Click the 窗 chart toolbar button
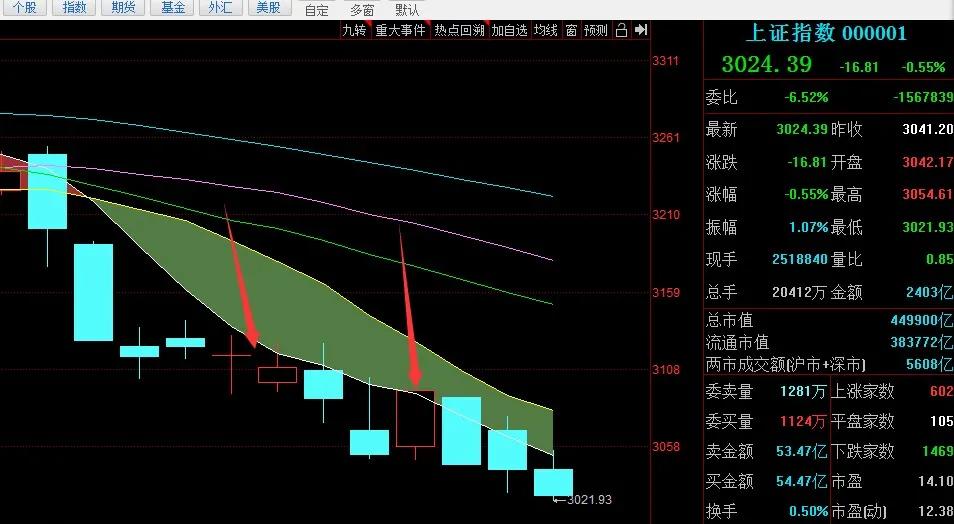This screenshot has height=524, width=954. [571, 30]
